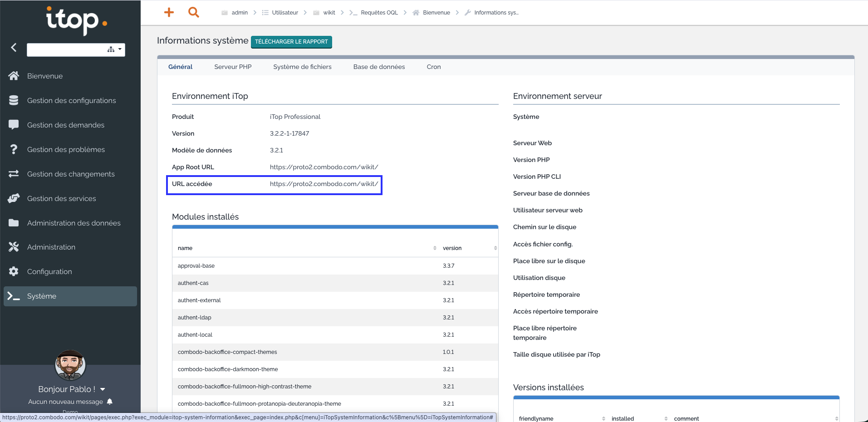The image size is (868, 422).
Task: Click the notification bell icon
Action: click(x=109, y=402)
